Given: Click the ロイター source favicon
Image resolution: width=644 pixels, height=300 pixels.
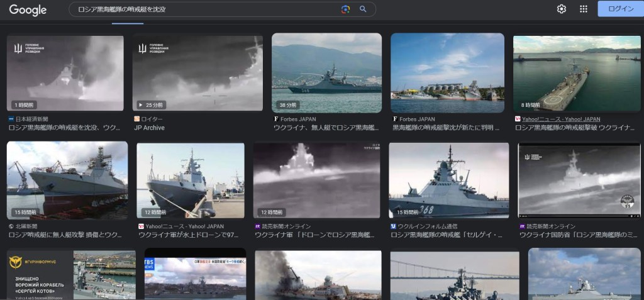Looking at the screenshot, I should (x=137, y=119).
